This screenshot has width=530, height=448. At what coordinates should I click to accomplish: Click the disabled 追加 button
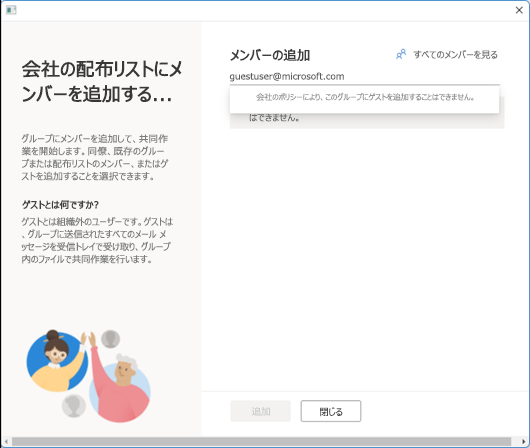[x=261, y=411]
